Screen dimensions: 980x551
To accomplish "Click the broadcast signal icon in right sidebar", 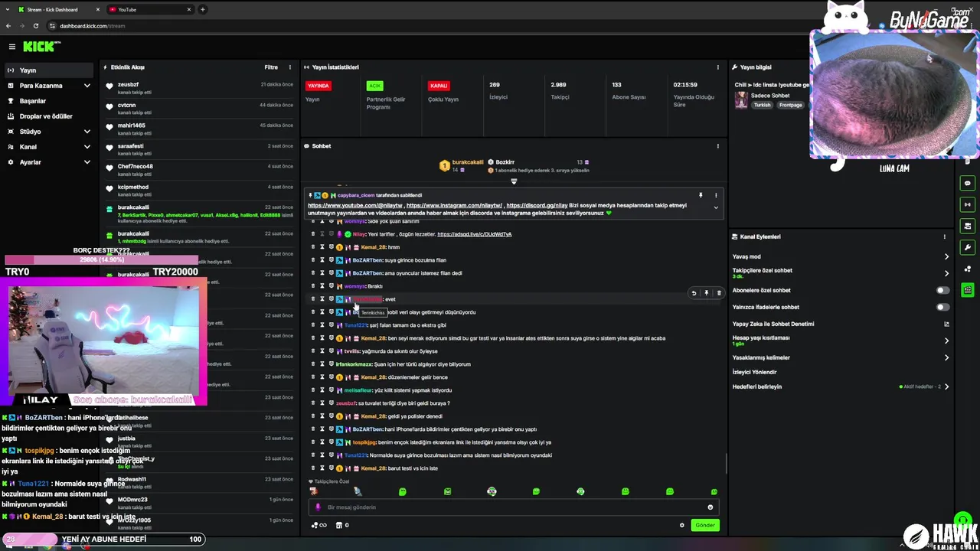I will pos(968,204).
